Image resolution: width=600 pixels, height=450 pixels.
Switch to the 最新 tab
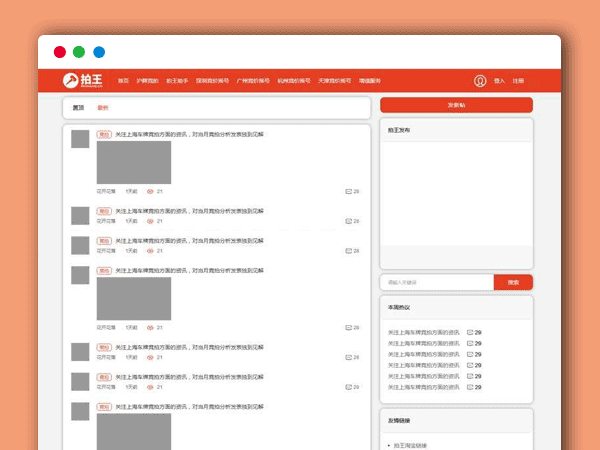(103, 107)
